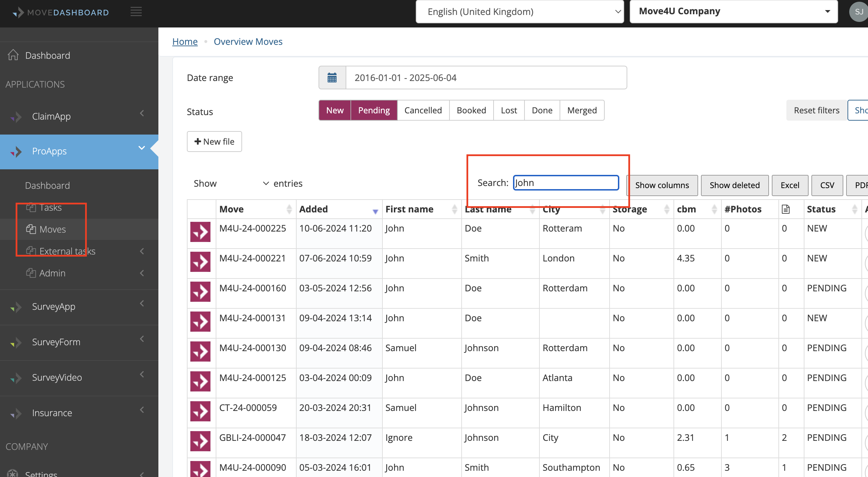Open move M4U-24-000125 arrow icon
This screenshot has width=868, height=477.
[x=200, y=381]
